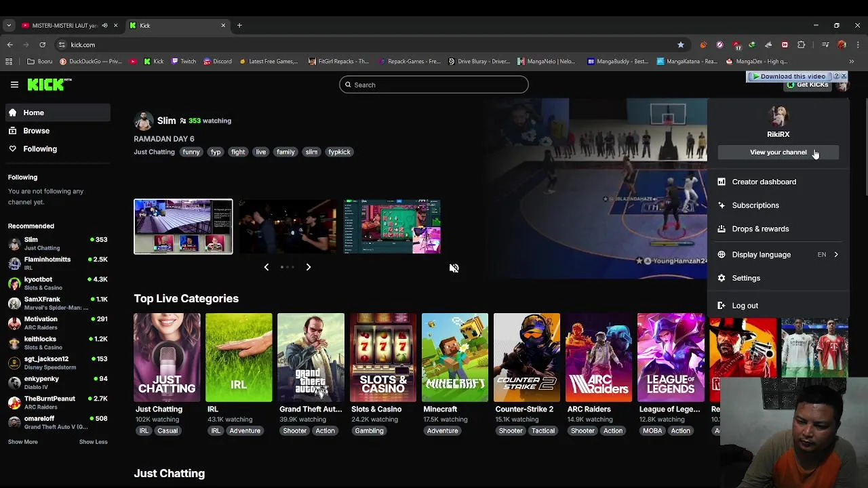Open Flaminhotmitts recommended channel
Image resolution: width=868 pixels, height=488 pixels.
(58, 263)
